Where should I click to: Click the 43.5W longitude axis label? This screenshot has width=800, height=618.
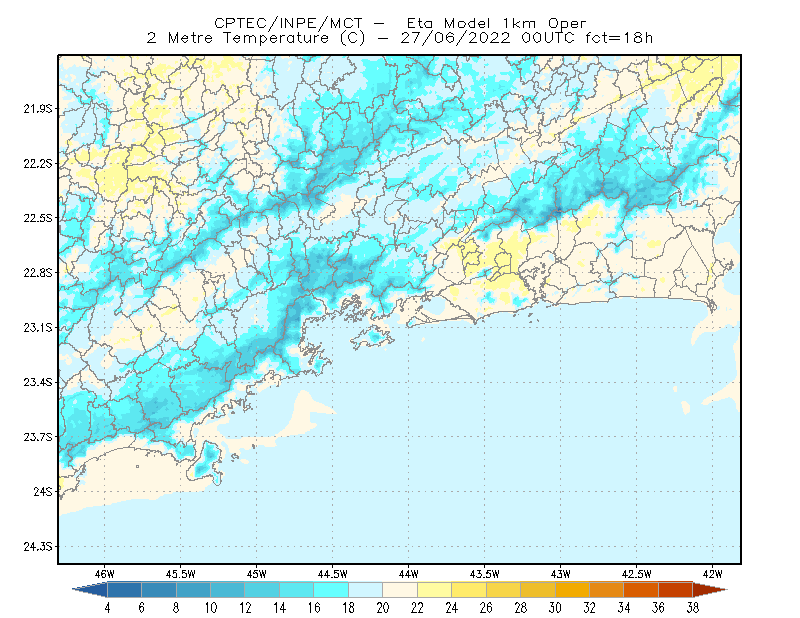tap(484, 574)
